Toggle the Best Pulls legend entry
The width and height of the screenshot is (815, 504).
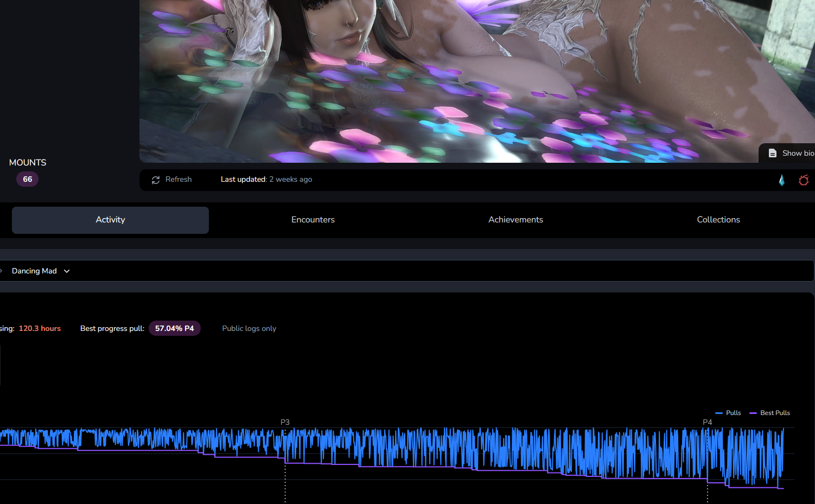coord(769,413)
